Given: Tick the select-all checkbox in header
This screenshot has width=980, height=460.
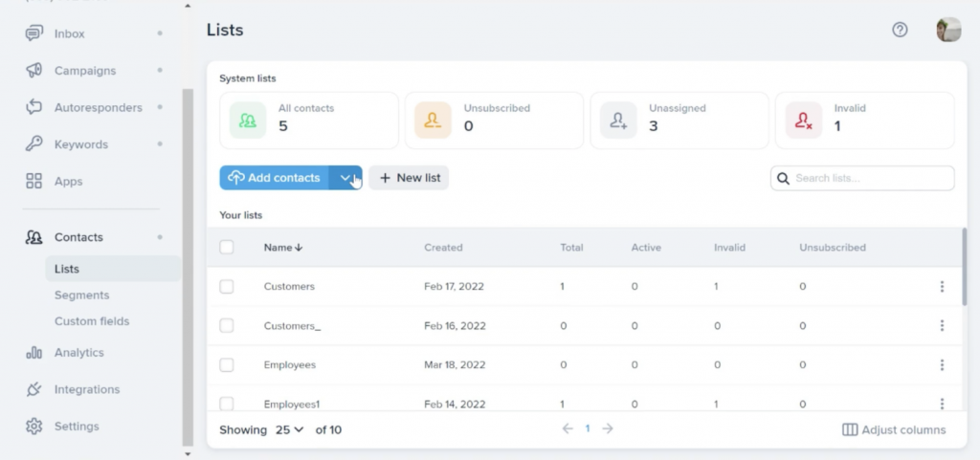Looking at the screenshot, I should coord(227,248).
